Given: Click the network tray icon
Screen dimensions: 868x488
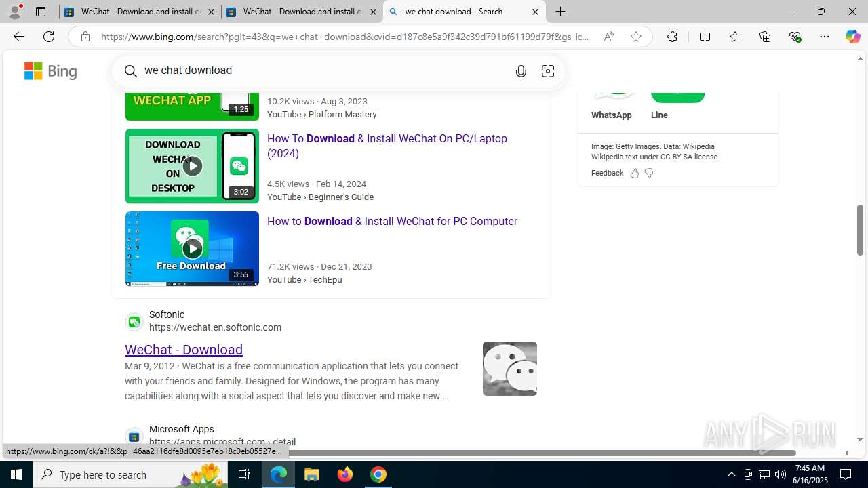Looking at the screenshot, I should coord(764,474).
